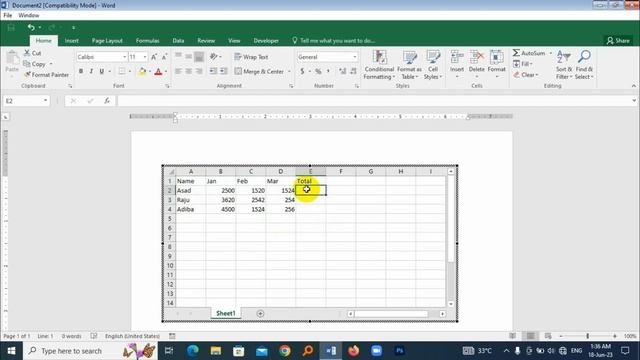Open Format as Table gallery
Image resolution: width=640 pixels, height=360 pixels.
tap(409, 64)
